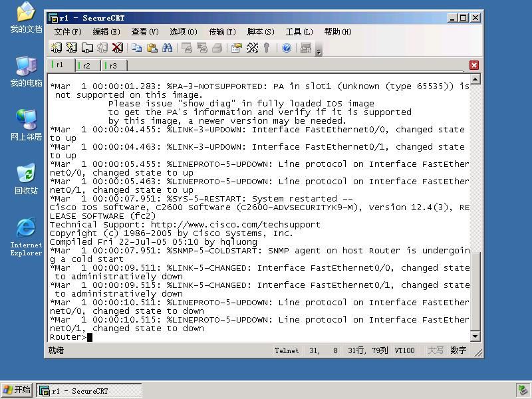Select the 回收站 desktop icon
Viewport: 532px width, 399px height.
tap(26, 179)
